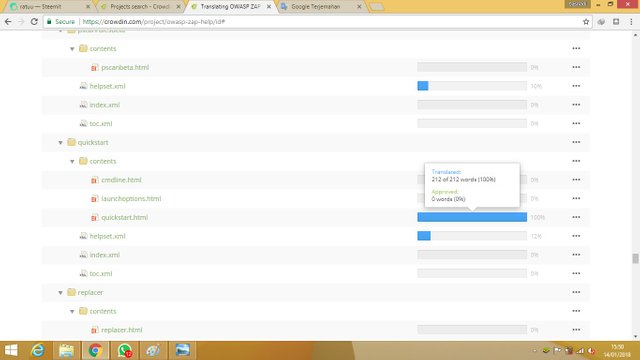
Task: Open the Chrome three-dot menu
Action: pos(631,22)
